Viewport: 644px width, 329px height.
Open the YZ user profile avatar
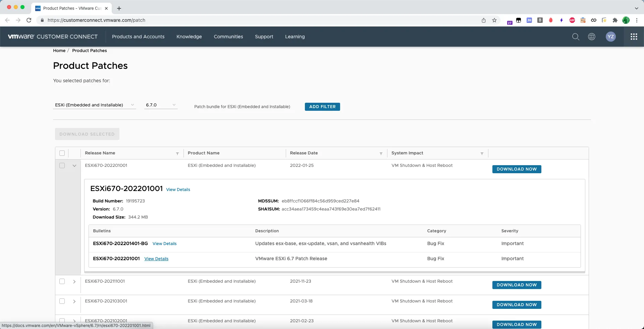611,37
